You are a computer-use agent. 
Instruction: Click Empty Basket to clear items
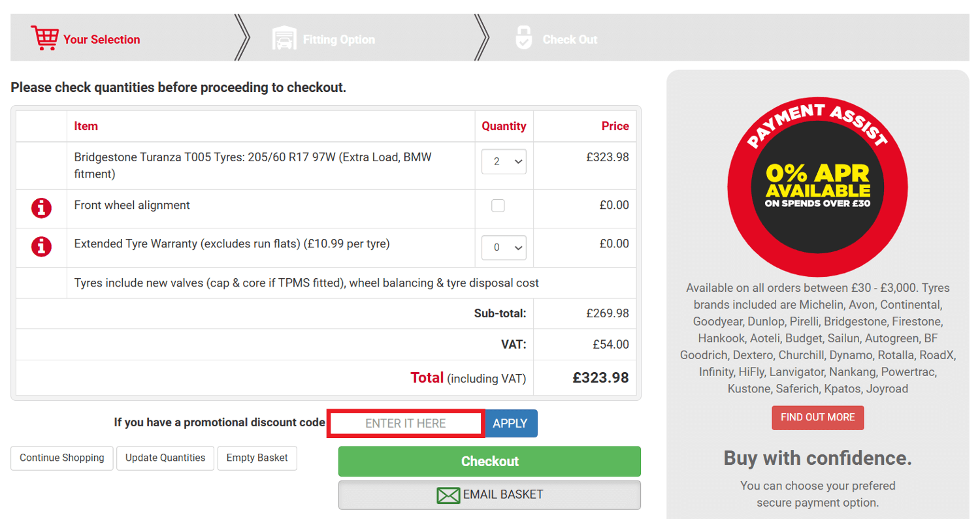[257, 458]
